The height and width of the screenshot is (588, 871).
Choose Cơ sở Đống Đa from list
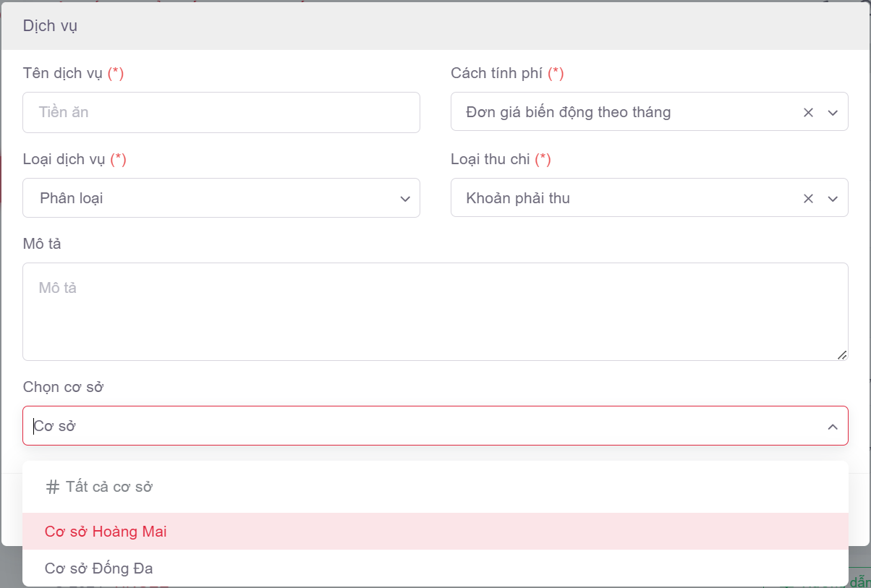pos(99,568)
